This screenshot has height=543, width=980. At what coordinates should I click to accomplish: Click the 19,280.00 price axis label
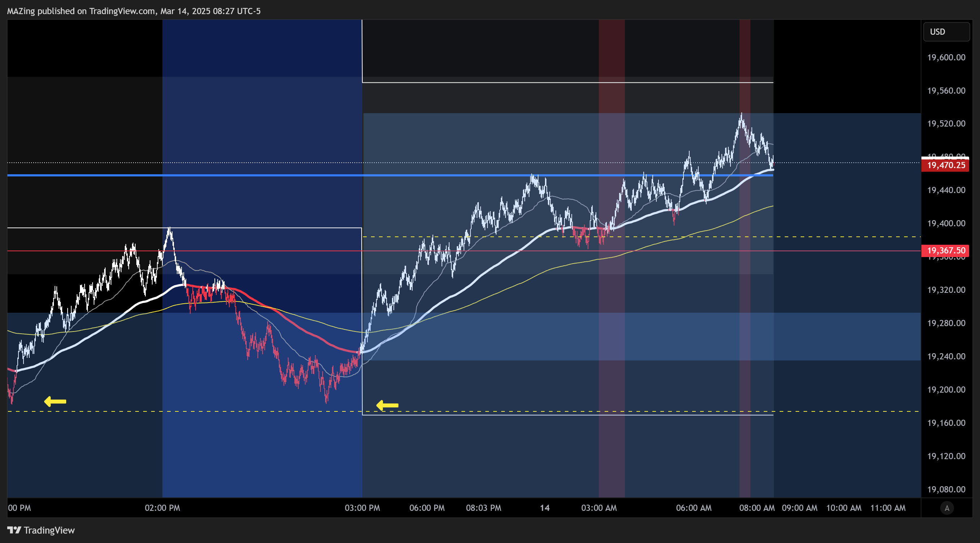tap(946, 323)
